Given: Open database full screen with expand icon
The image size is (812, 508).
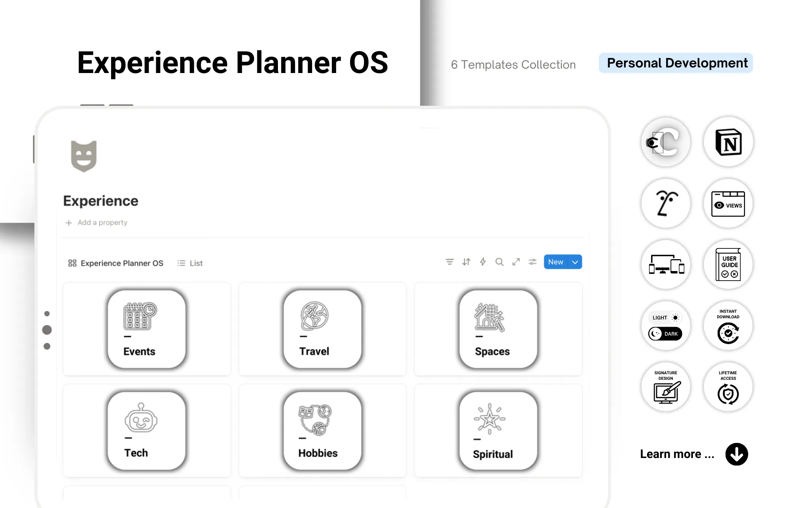Looking at the screenshot, I should pyautogui.click(x=516, y=262).
